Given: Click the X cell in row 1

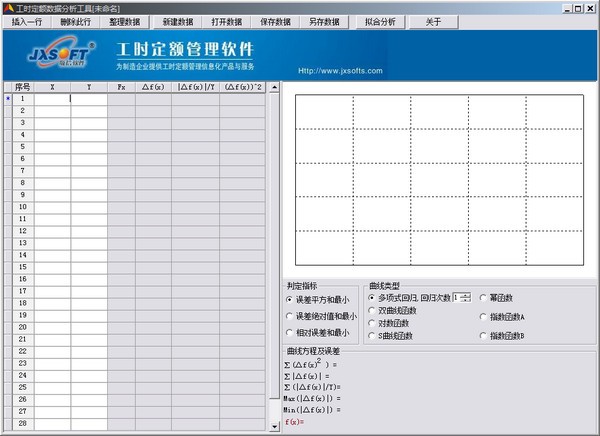Looking at the screenshot, I should 52,99.
